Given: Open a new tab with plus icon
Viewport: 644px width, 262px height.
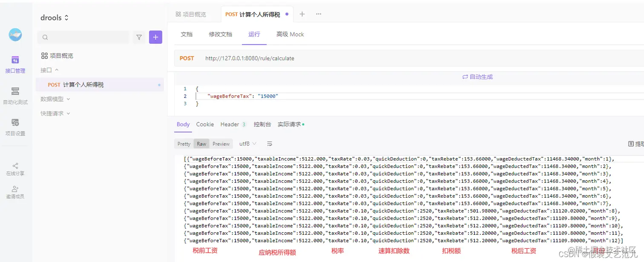Looking at the screenshot, I should (x=302, y=14).
